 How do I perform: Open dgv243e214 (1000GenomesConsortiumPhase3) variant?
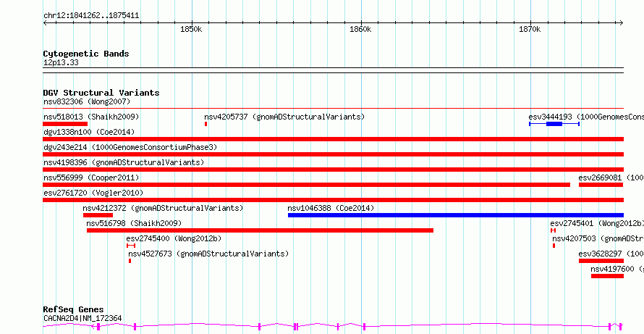pyautogui.click(x=130, y=147)
